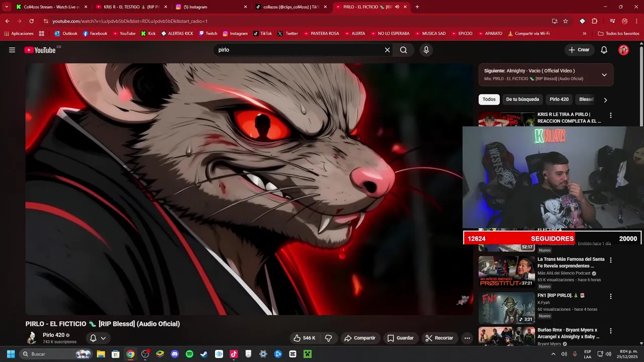644x362 pixels.
Task: Save the video with Guardar
Action: [x=400, y=338]
